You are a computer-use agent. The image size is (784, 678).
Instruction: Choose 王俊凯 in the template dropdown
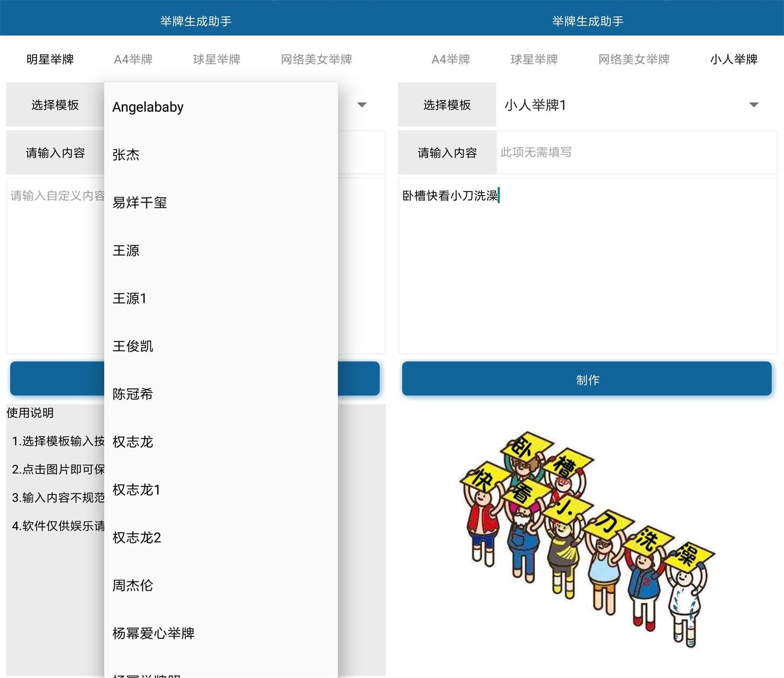[x=133, y=346]
